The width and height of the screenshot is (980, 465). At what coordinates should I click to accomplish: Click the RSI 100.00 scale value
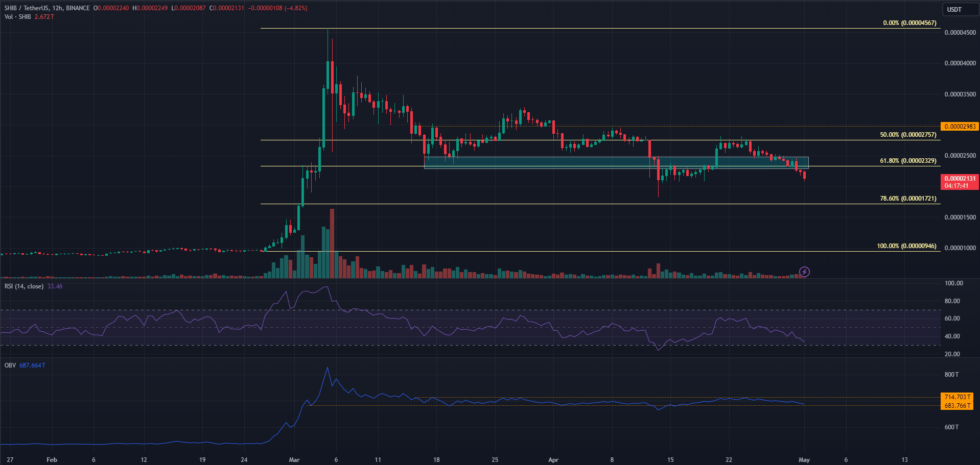[953, 283]
